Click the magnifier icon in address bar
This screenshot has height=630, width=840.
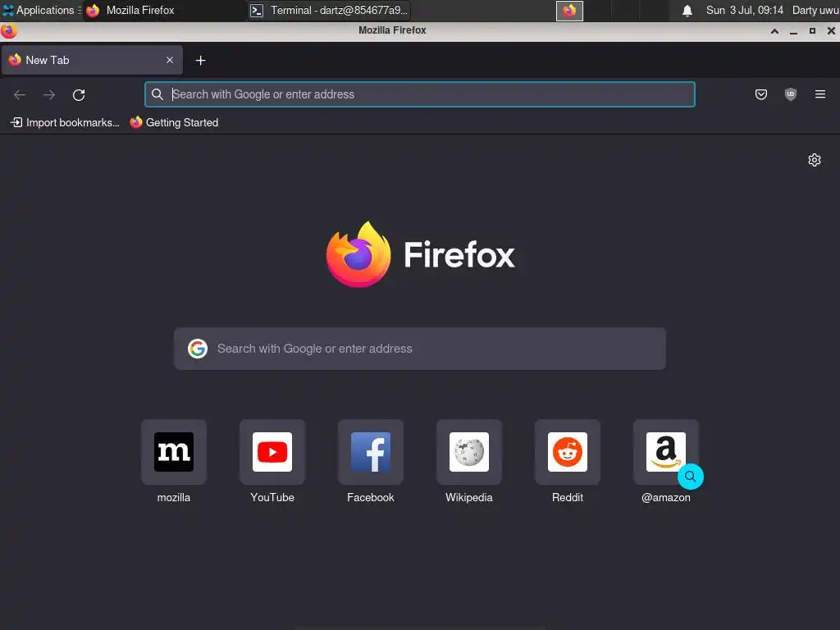point(157,94)
